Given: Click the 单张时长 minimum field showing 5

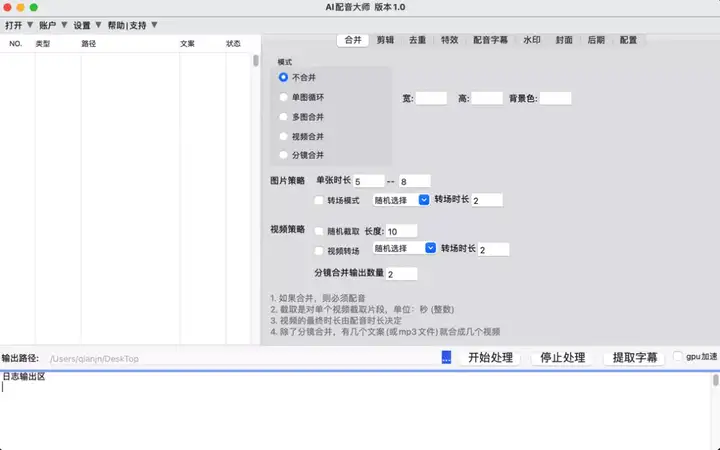Looking at the screenshot, I should click(x=369, y=181).
